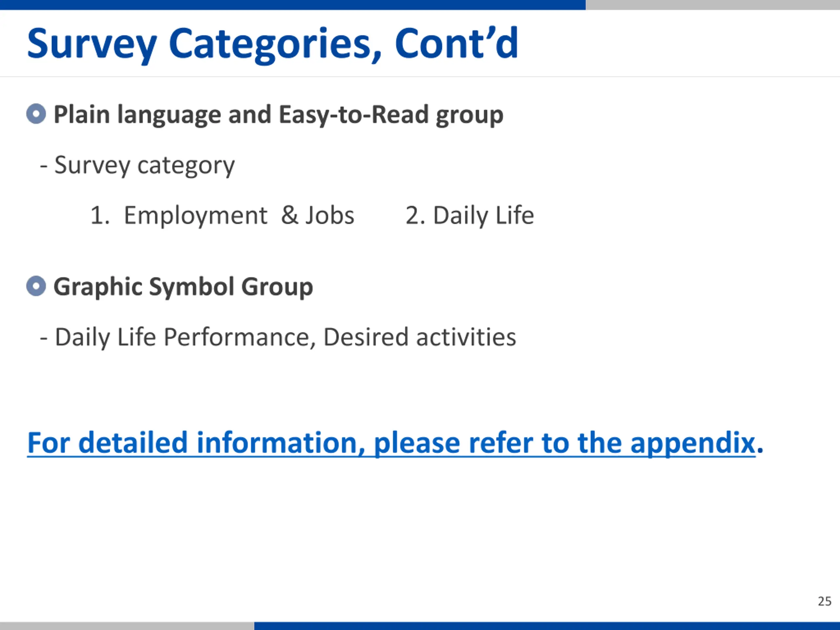Viewport: 840px width, 630px height.
Task: Click slide page number 25
Action: coord(825,601)
